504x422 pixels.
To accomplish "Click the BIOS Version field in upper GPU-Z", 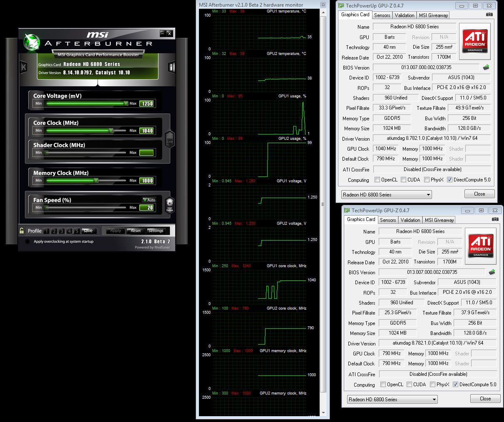I will 426,67.
